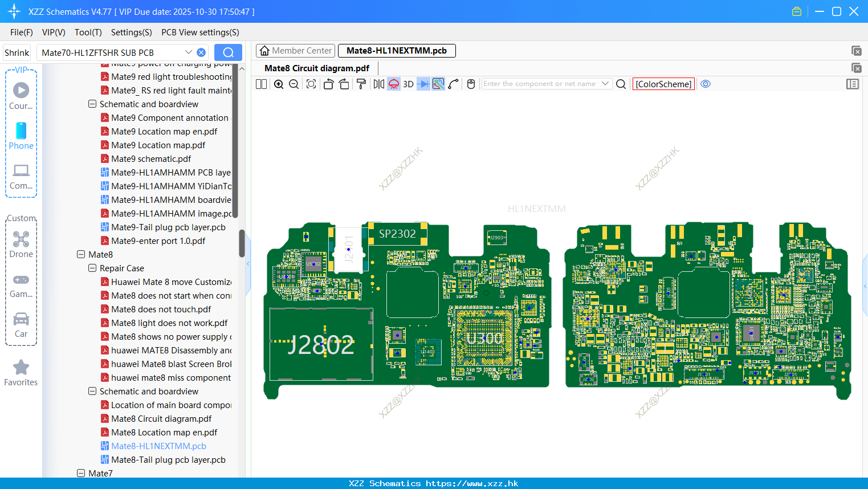Open component name search dropdown arrow
The width and height of the screenshot is (868, 489).
click(605, 84)
